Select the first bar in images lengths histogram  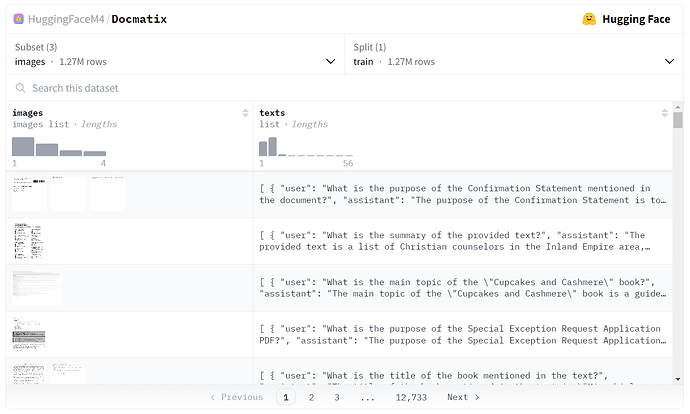(23, 147)
